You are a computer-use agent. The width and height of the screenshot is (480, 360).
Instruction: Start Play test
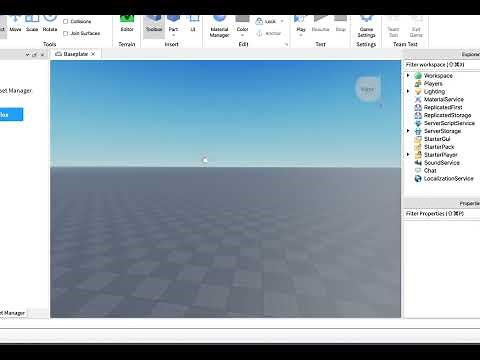[301, 23]
